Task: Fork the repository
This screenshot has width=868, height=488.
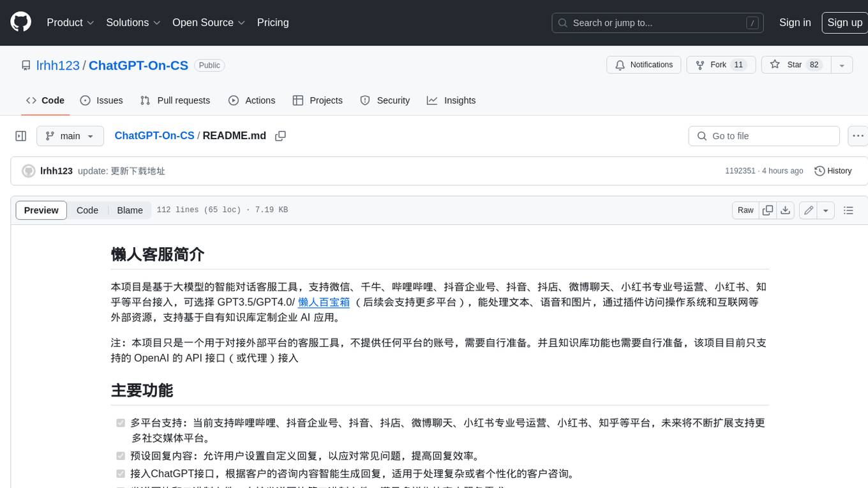Action: [x=721, y=65]
